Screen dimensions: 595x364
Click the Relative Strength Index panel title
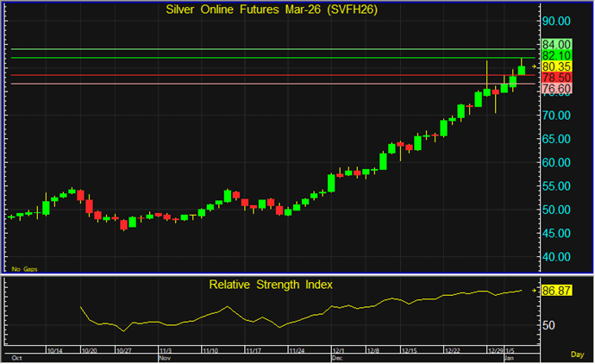point(270,283)
